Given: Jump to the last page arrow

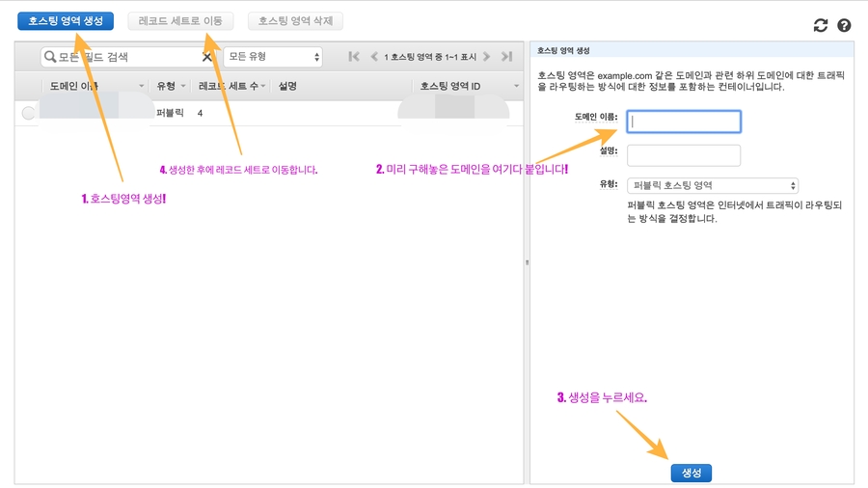Looking at the screenshot, I should pyautogui.click(x=506, y=57).
